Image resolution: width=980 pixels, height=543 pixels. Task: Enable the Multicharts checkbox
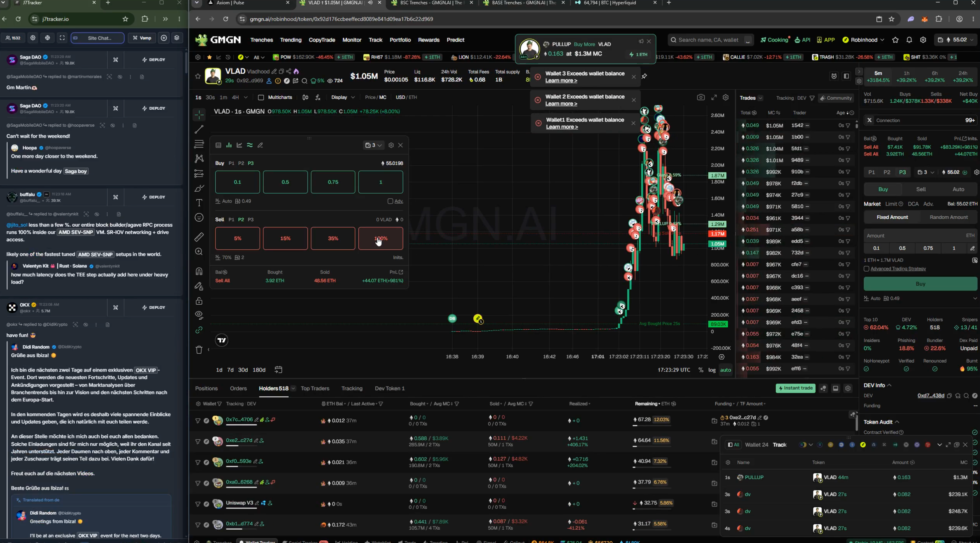pyautogui.click(x=261, y=97)
